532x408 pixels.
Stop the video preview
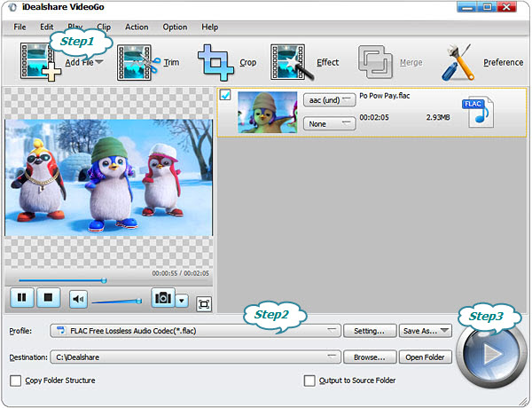pos(49,298)
